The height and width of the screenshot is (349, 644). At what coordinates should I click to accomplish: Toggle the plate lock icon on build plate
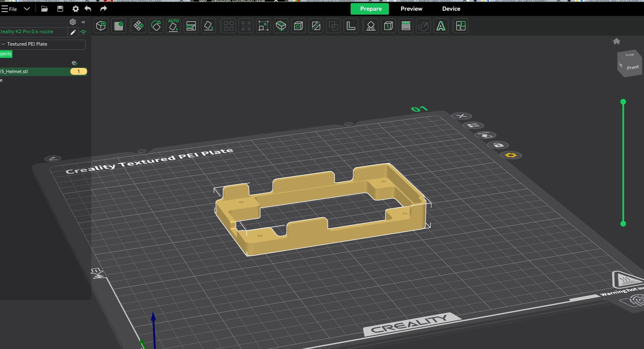click(x=498, y=145)
